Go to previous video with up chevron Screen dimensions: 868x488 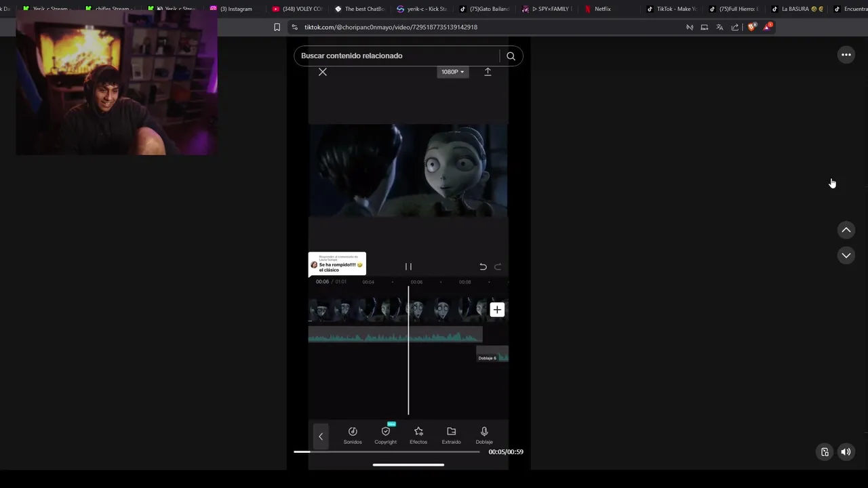846,230
